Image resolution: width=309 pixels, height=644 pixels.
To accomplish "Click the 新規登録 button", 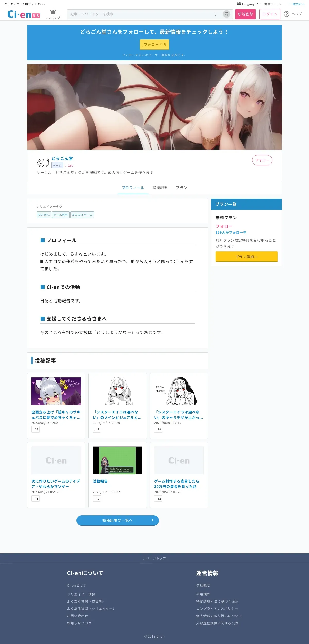I will [x=245, y=14].
